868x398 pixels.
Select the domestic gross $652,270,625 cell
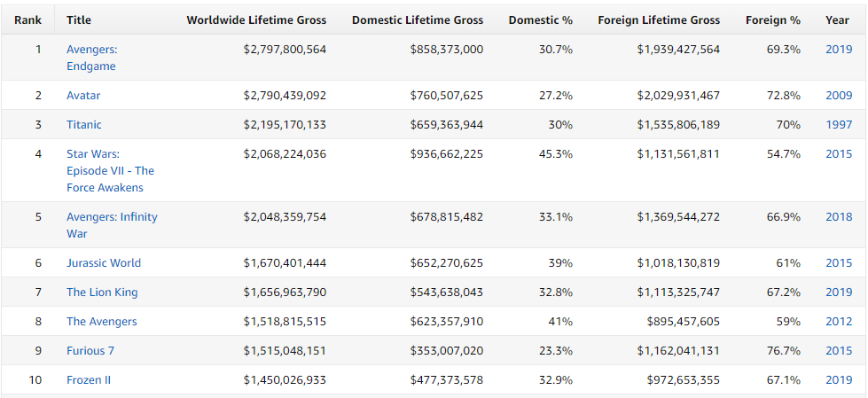pyautogui.click(x=447, y=263)
